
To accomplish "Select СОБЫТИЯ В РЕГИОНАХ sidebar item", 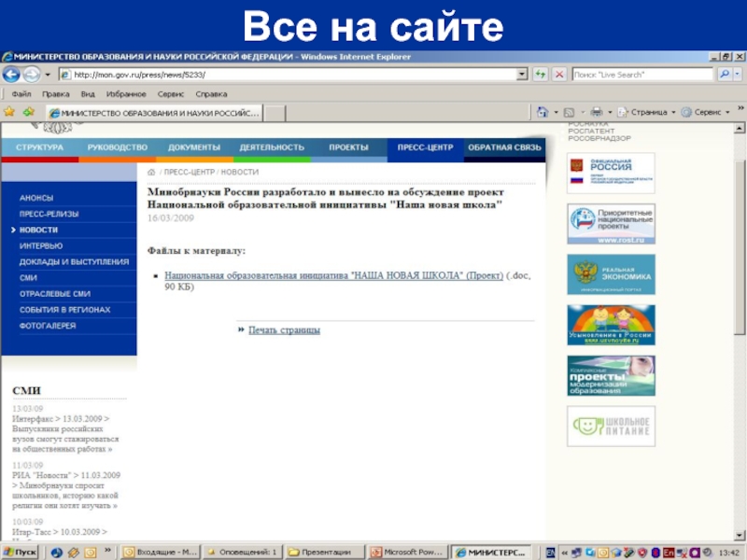I will [64, 310].
